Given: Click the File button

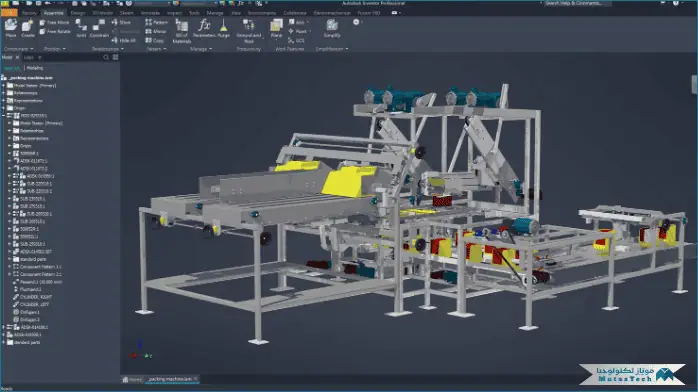Looking at the screenshot, I should (9, 13).
